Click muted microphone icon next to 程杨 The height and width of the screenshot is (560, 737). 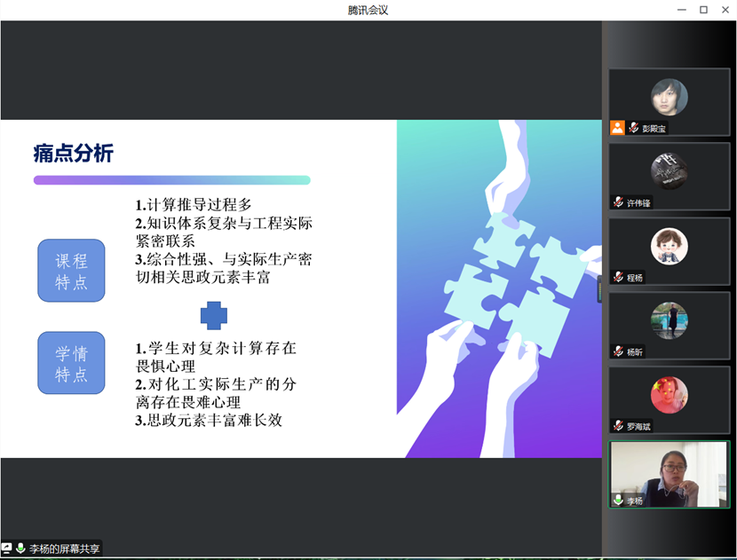pos(619,277)
